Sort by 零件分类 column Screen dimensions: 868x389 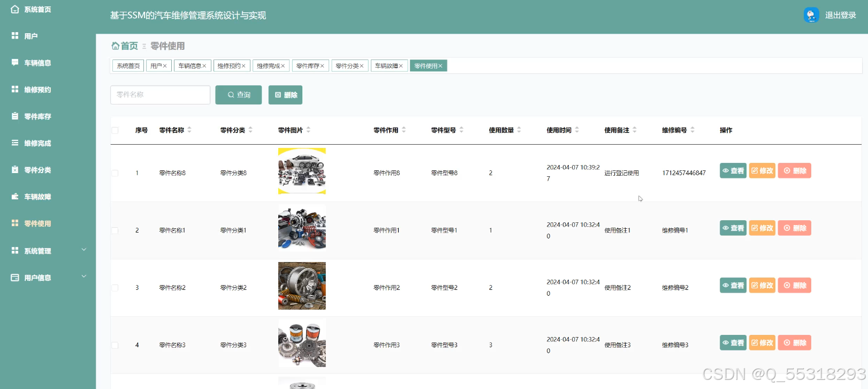pos(250,130)
